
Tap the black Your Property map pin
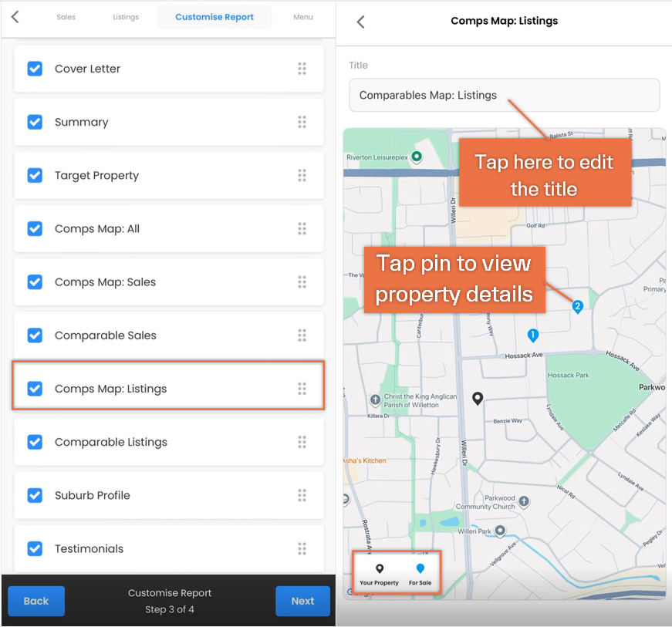tap(478, 399)
